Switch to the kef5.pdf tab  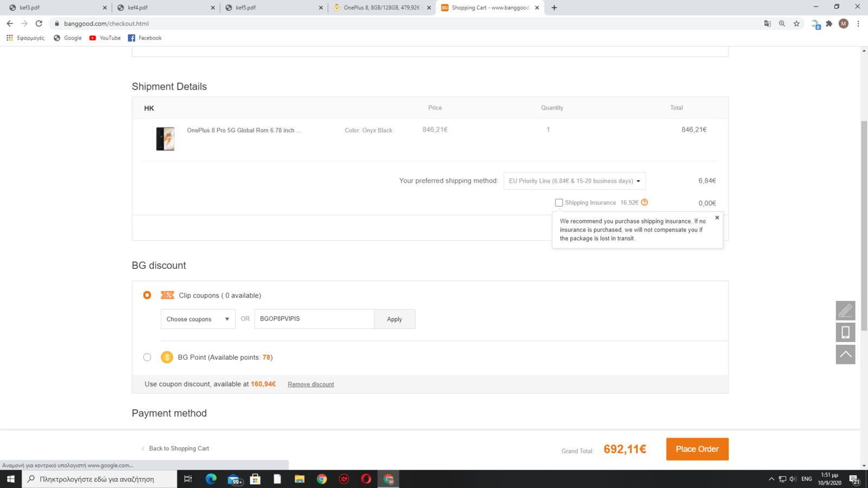tap(273, 8)
